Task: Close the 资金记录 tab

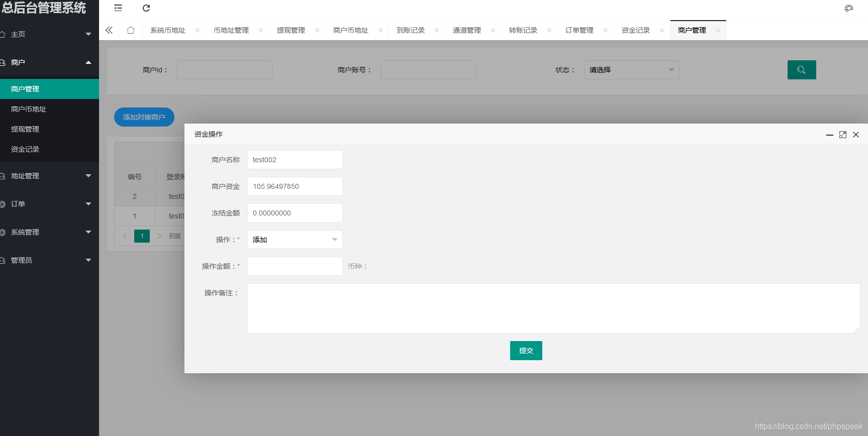Action: pos(662,31)
